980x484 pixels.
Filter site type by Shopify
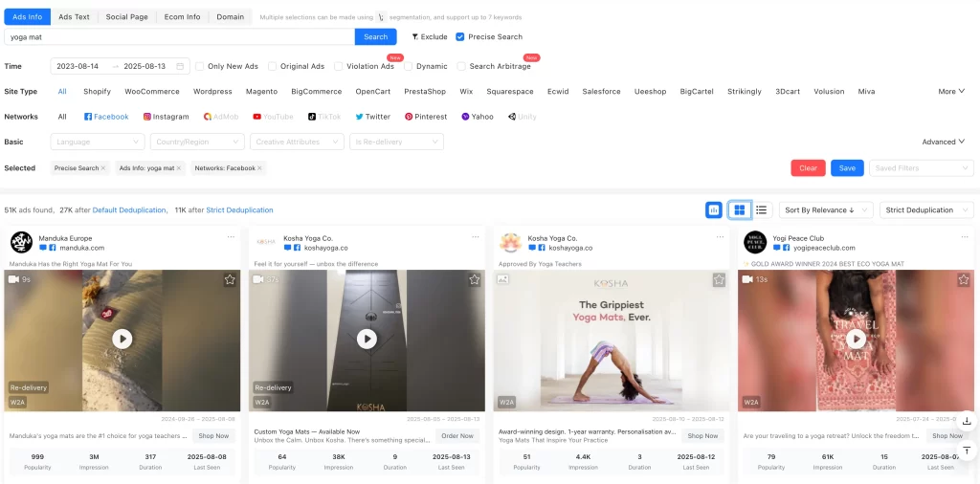pos(97,91)
